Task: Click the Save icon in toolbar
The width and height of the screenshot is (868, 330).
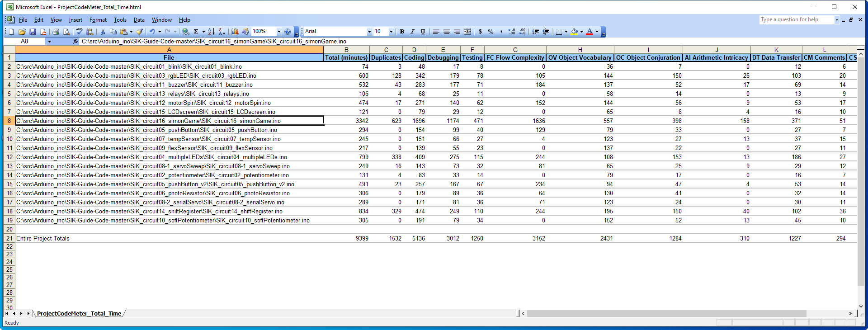Action: 33,32
